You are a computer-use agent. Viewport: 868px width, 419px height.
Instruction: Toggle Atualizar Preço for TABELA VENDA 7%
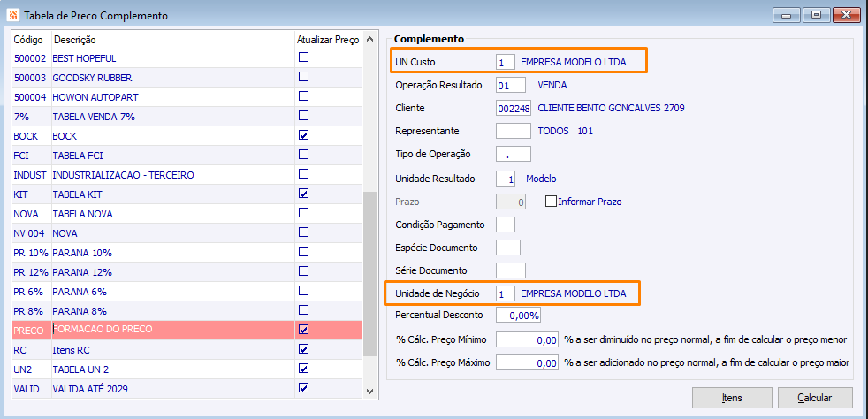pyautogui.click(x=303, y=116)
